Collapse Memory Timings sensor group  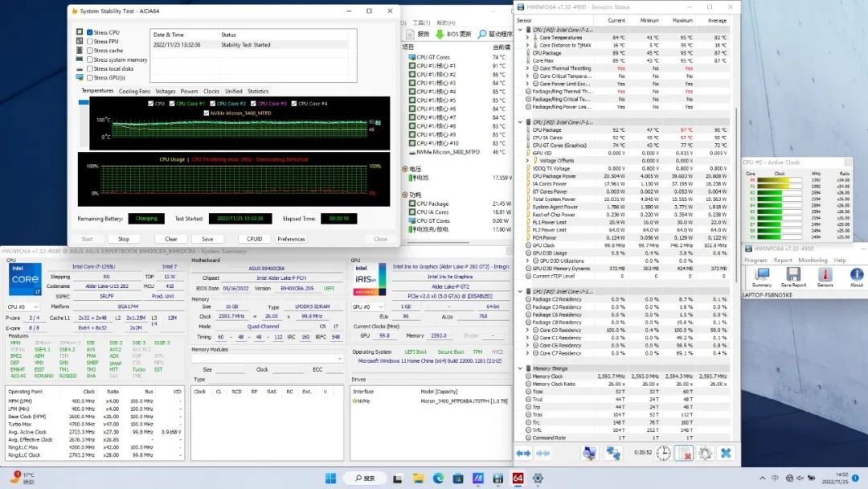point(520,368)
